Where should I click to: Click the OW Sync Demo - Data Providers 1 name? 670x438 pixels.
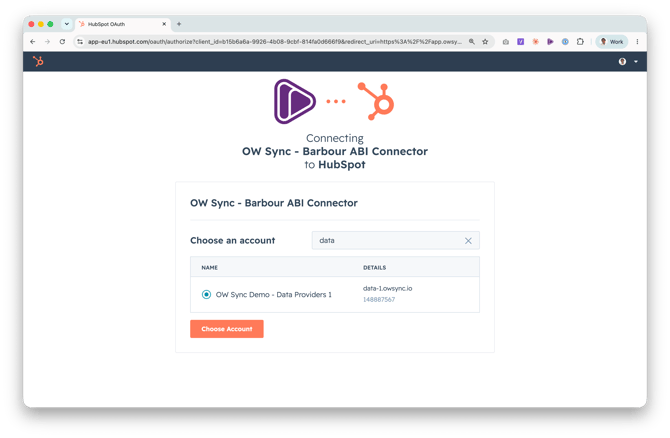coord(273,294)
